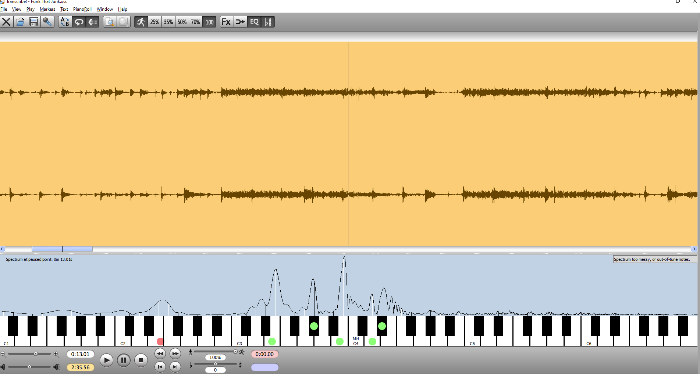Click the open file folder icon
700x374 pixels.
[x=20, y=22]
